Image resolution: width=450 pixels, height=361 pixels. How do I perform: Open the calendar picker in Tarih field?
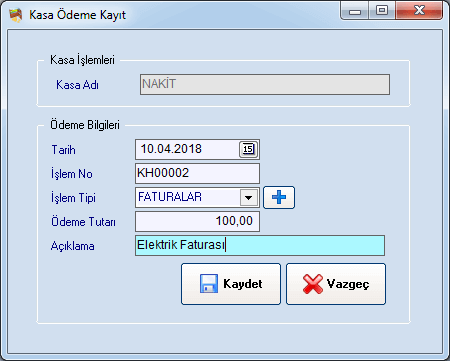249,149
